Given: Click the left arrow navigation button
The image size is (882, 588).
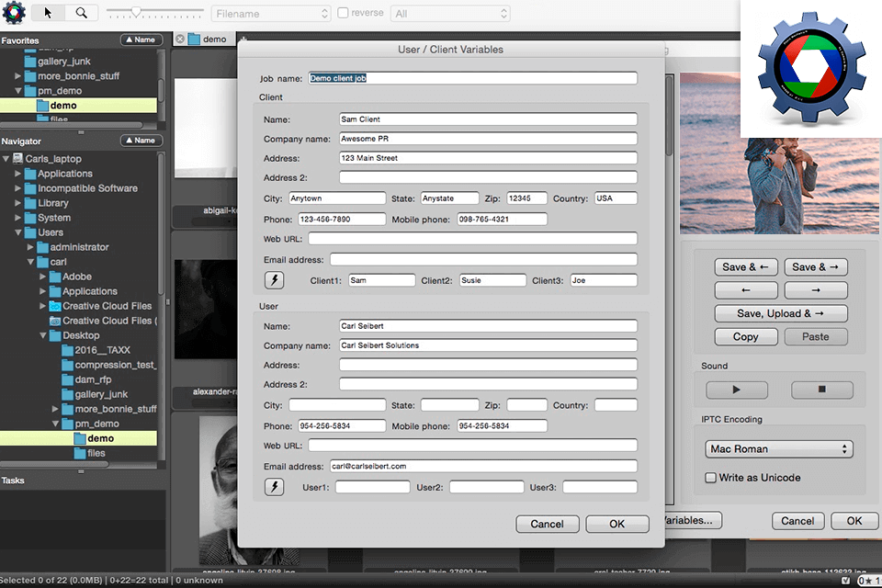Looking at the screenshot, I should pos(745,288).
